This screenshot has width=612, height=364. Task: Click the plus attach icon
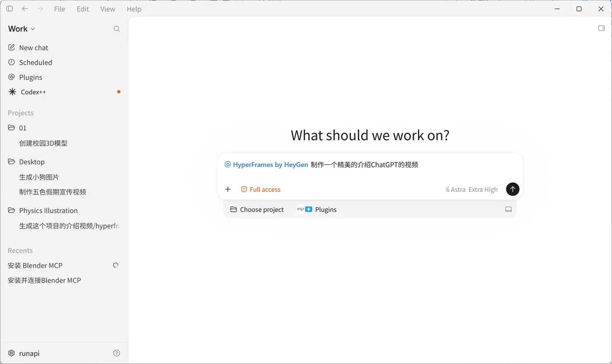(228, 189)
